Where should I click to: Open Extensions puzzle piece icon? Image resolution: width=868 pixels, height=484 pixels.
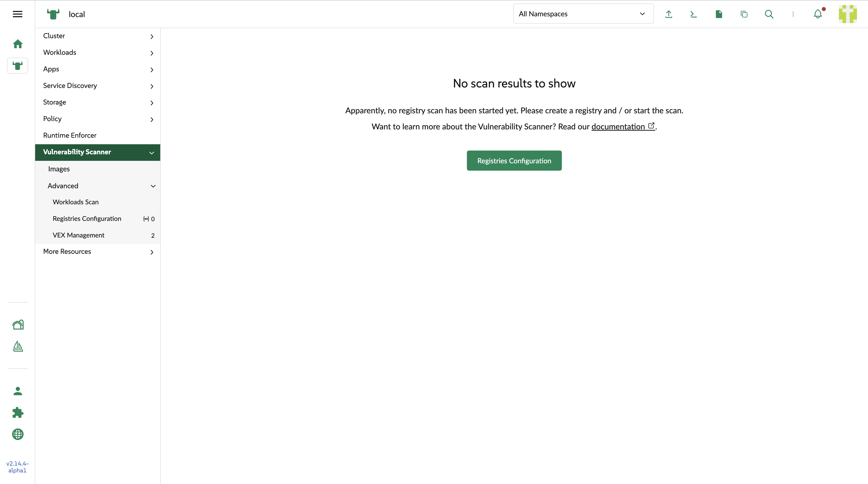click(x=18, y=413)
